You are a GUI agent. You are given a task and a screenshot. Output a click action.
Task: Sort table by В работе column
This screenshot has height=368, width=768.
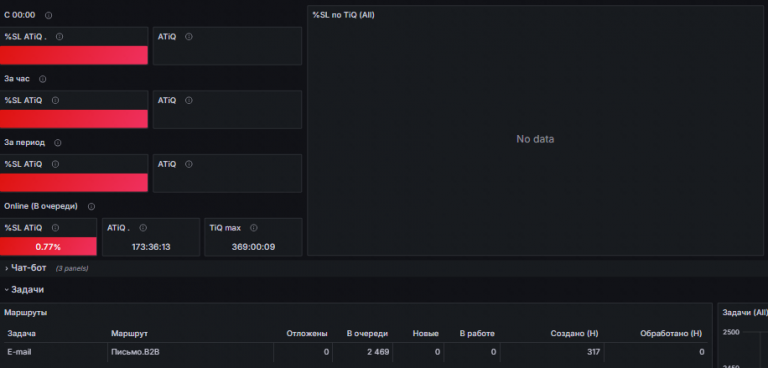point(477,333)
